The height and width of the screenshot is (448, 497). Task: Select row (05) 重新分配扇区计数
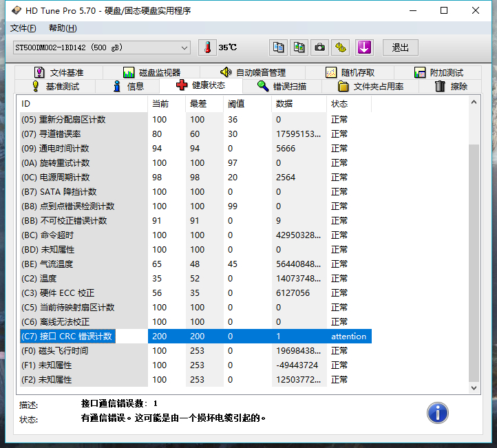[195, 120]
